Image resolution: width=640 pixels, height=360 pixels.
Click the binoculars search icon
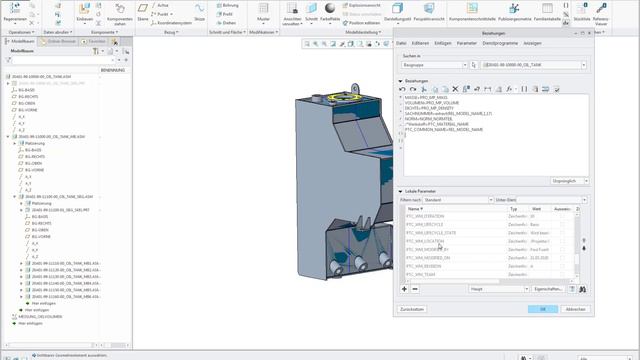tap(582, 289)
